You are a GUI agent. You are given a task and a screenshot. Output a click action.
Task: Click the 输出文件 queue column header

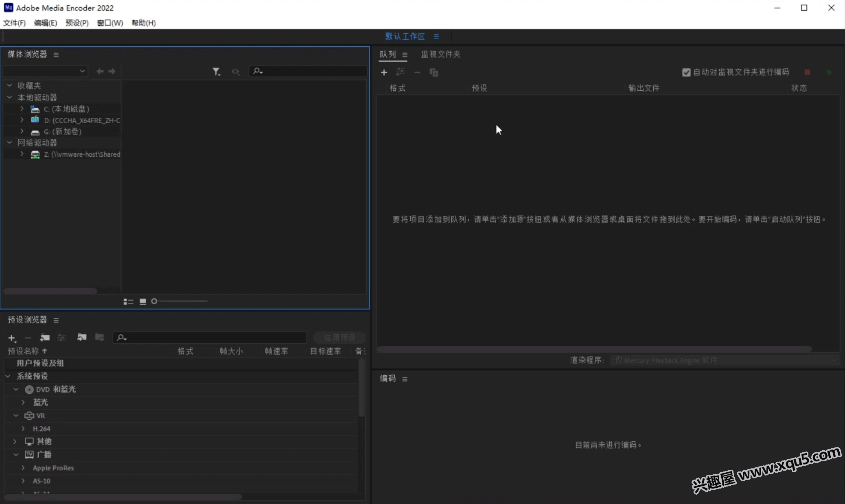pos(644,88)
